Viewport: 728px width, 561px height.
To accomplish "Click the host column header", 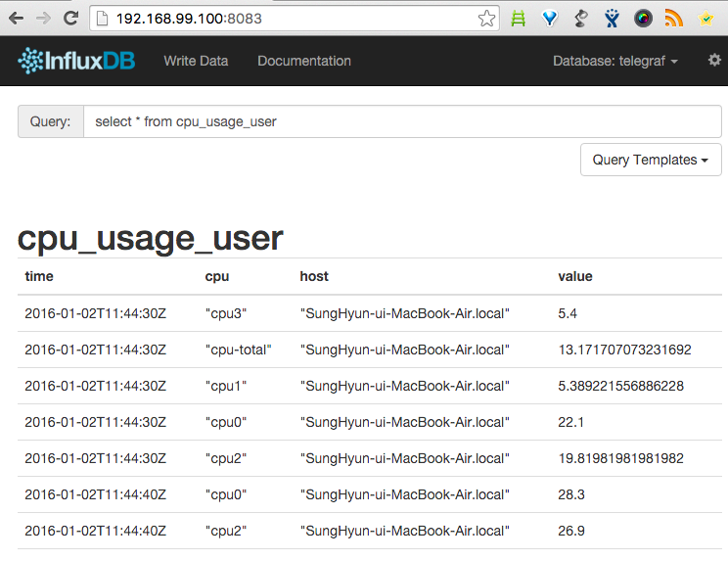I will pos(314,276).
